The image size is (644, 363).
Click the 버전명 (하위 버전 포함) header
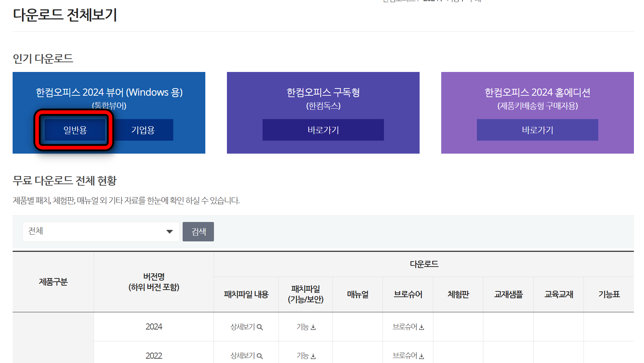click(154, 282)
